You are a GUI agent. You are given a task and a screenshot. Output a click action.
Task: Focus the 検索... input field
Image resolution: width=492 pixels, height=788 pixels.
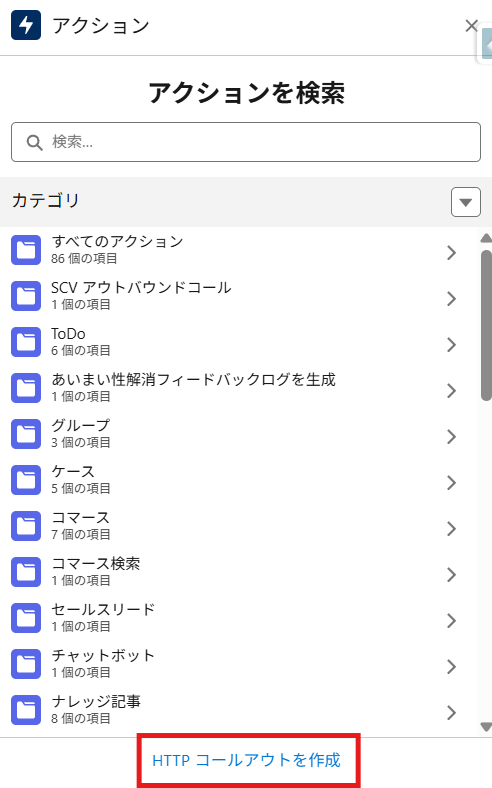coord(246,142)
